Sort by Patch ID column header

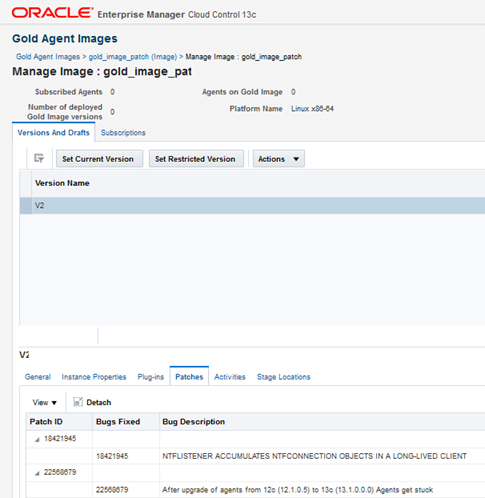[x=46, y=422]
